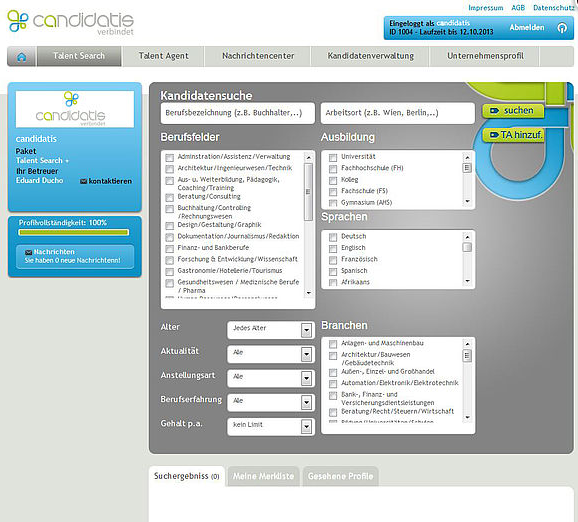Click the power icon next to Abmelden
The height and width of the screenshot is (522, 578).
562,28
